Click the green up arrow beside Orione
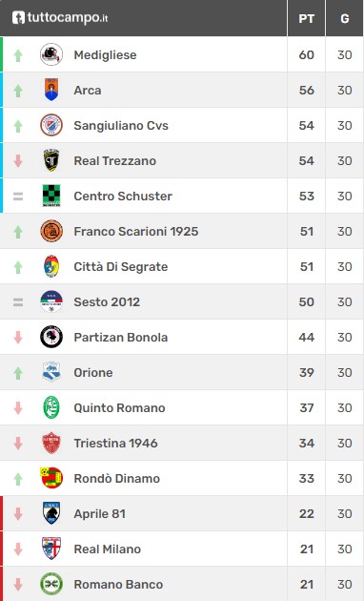Screen dimensions: 364x601 18,373
